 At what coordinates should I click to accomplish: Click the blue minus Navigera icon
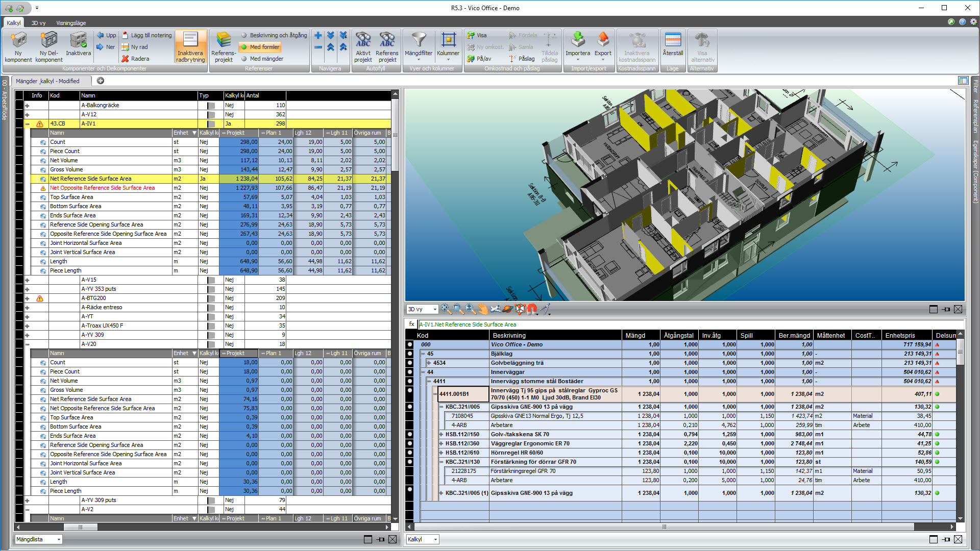[x=318, y=47]
